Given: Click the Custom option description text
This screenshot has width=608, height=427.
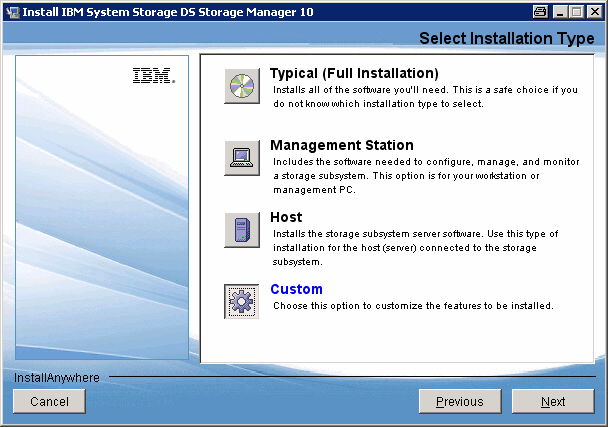Looking at the screenshot, I should tap(412, 306).
